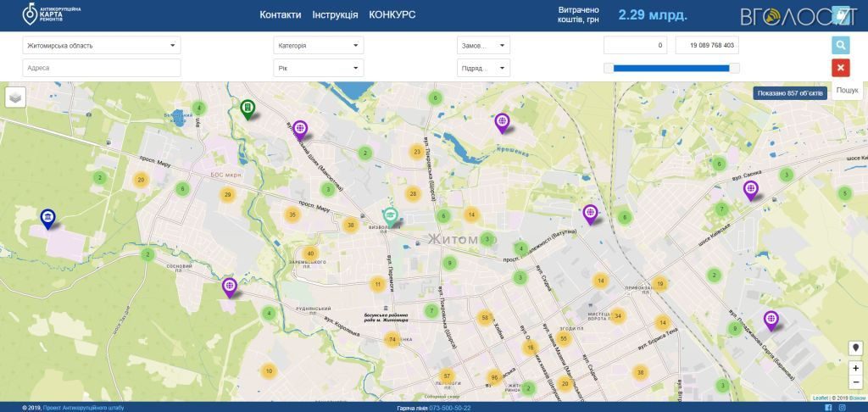Open cluster marker labeled 40
The image size is (868, 412).
point(310,253)
